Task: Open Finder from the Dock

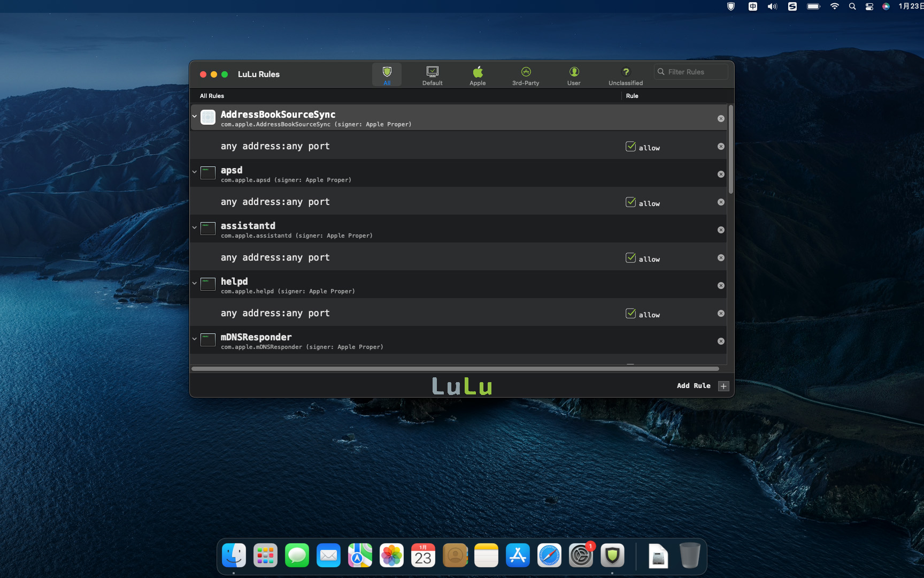Action: coord(234,556)
